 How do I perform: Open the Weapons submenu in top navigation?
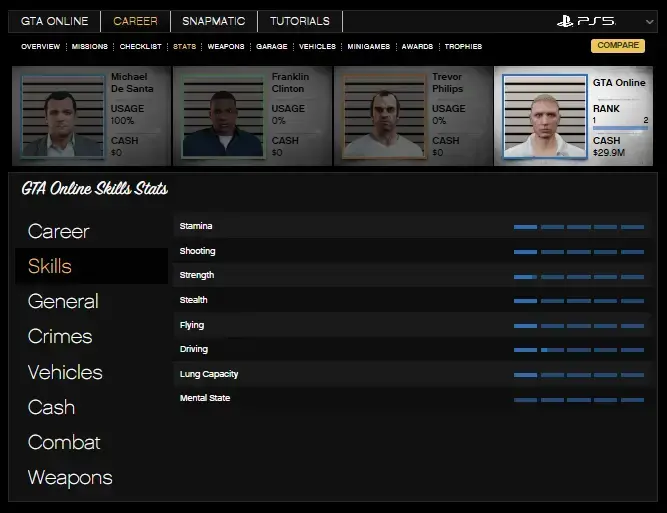(x=225, y=47)
